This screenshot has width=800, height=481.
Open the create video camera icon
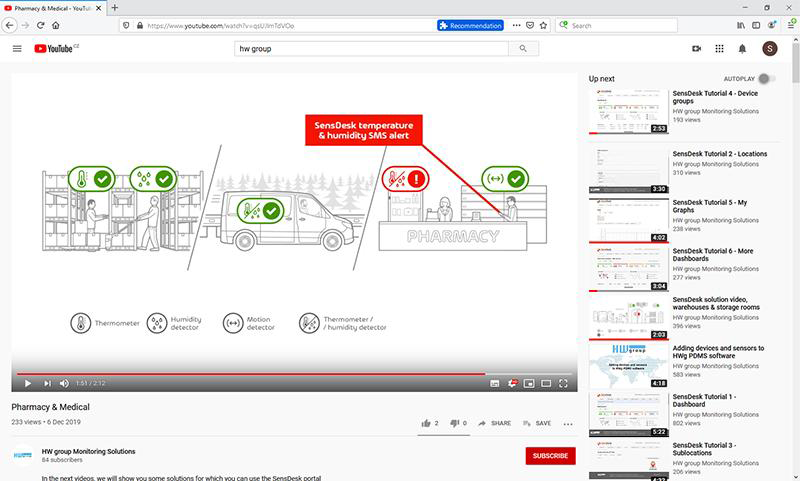[696, 48]
